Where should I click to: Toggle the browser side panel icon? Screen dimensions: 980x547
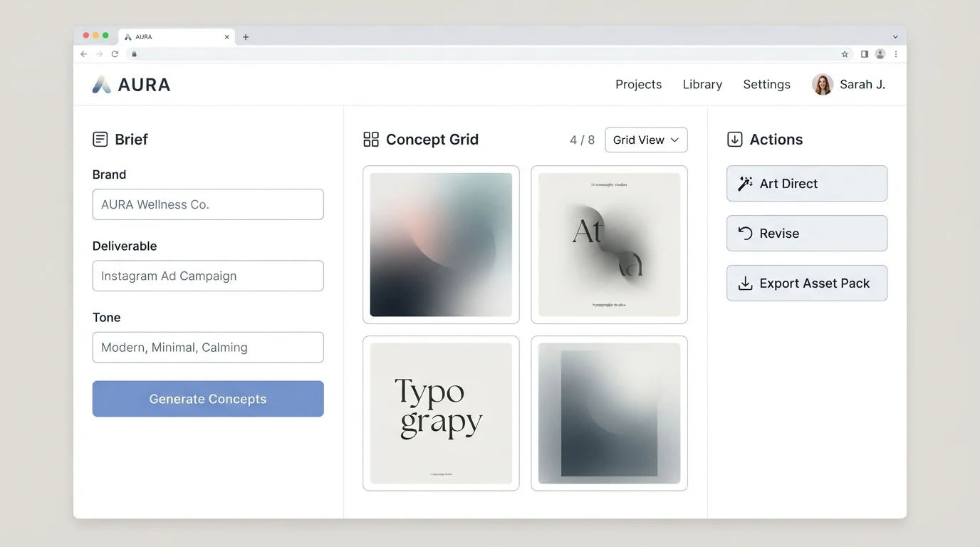click(865, 54)
